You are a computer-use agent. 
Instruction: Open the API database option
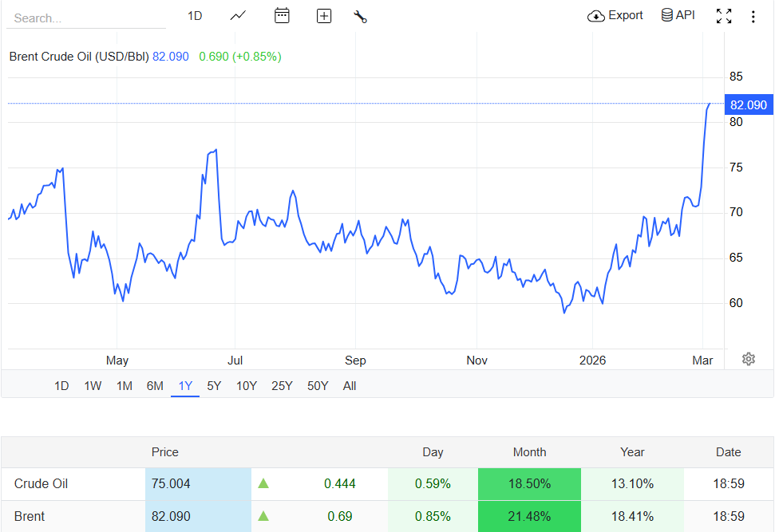(x=678, y=16)
